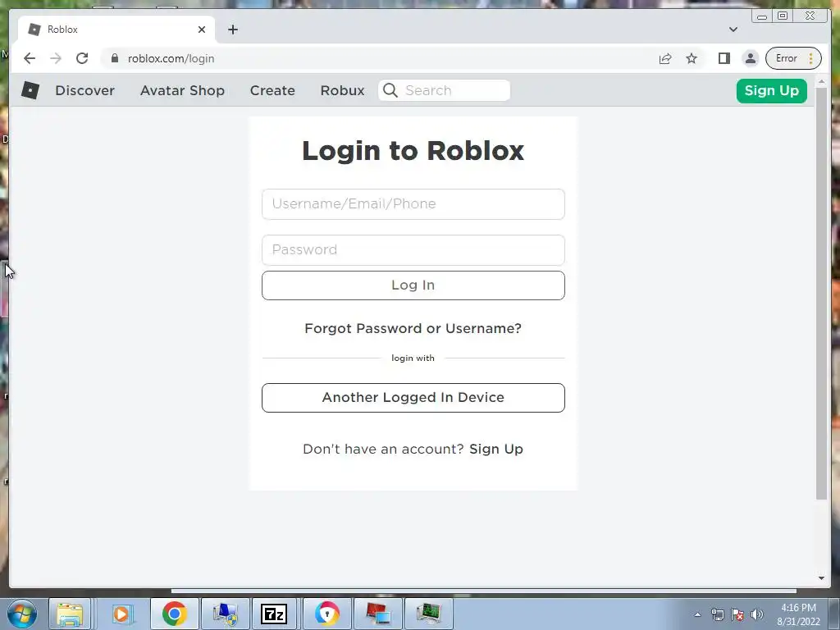Screen dimensions: 840x630
Task: Click the Log In button
Action: click(413, 285)
